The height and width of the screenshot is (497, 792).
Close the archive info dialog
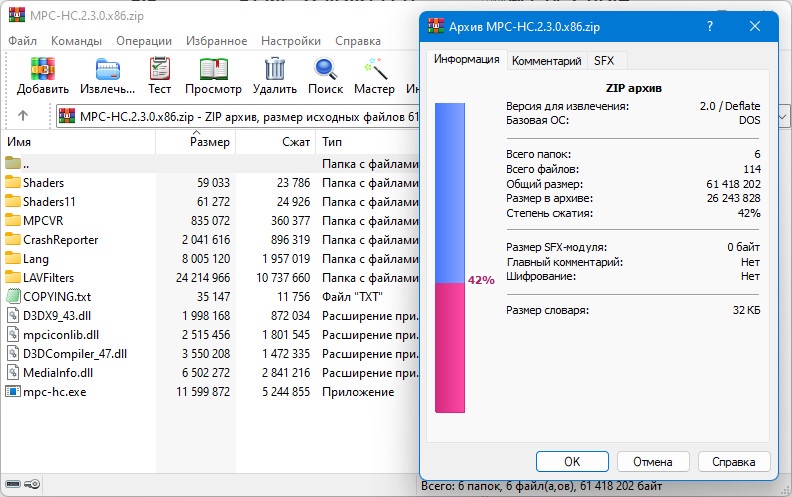tap(755, 26)
